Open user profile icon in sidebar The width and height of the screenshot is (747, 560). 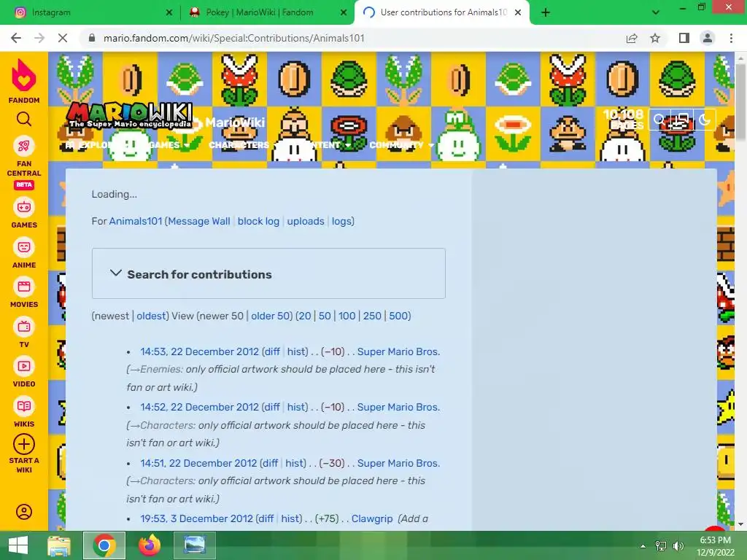click(x=24, y=512)
